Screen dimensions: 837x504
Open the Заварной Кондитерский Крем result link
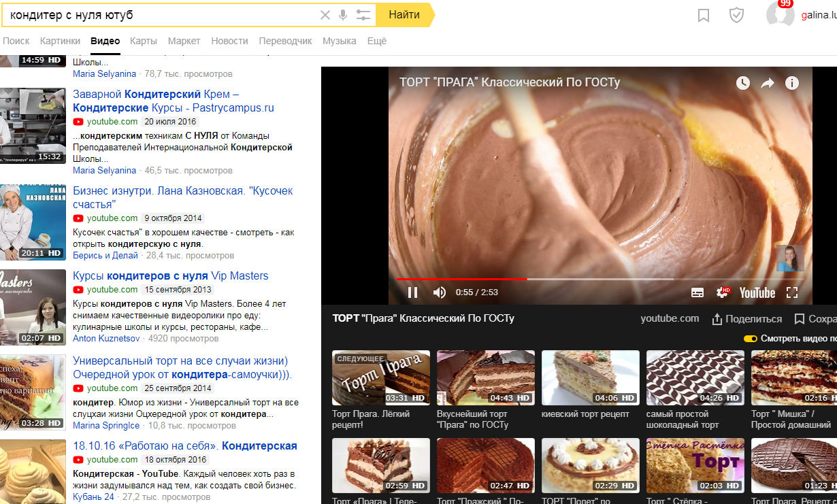pyautogui.click(x=174, y=101)
